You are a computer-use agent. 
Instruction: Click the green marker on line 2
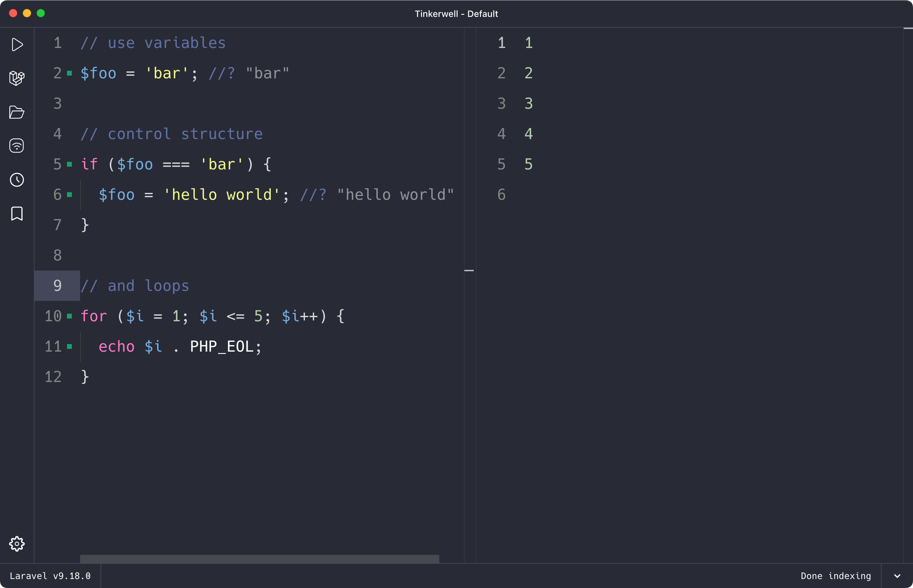tap(69, 73)
